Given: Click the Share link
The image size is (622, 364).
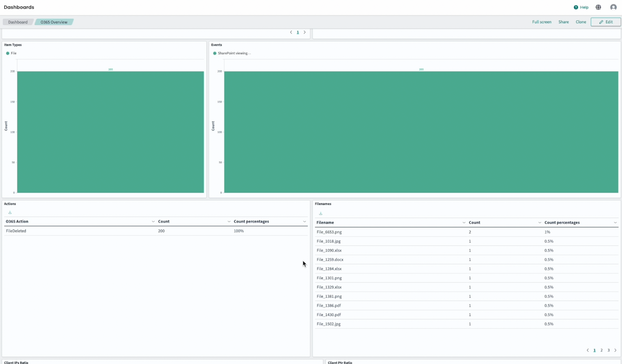Looking at the screenshot, I should tap(563, 22).
